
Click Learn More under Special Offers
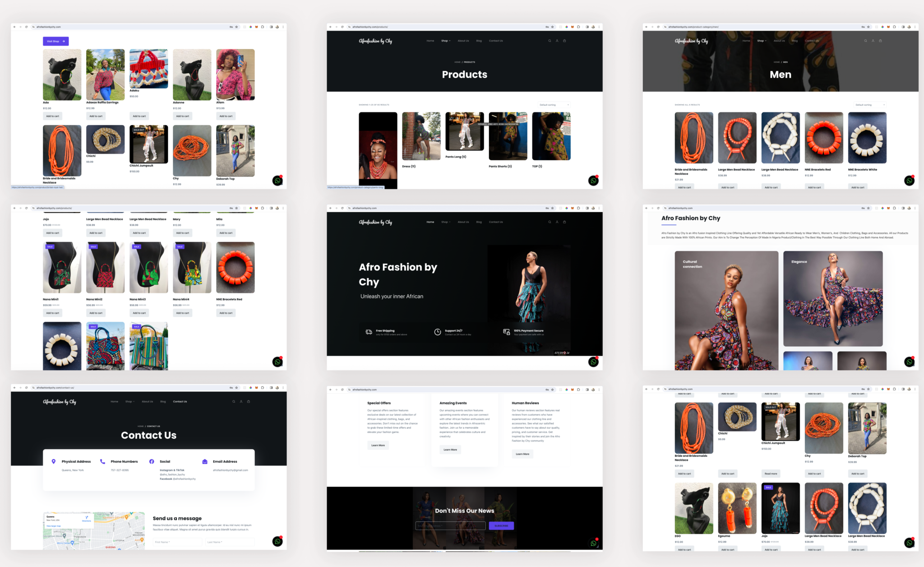coord(378,445)
